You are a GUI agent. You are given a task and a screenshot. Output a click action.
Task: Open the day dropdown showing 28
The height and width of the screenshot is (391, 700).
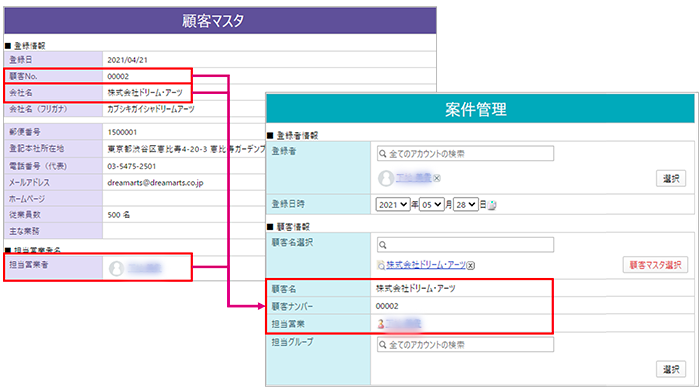tap(466, 204)
